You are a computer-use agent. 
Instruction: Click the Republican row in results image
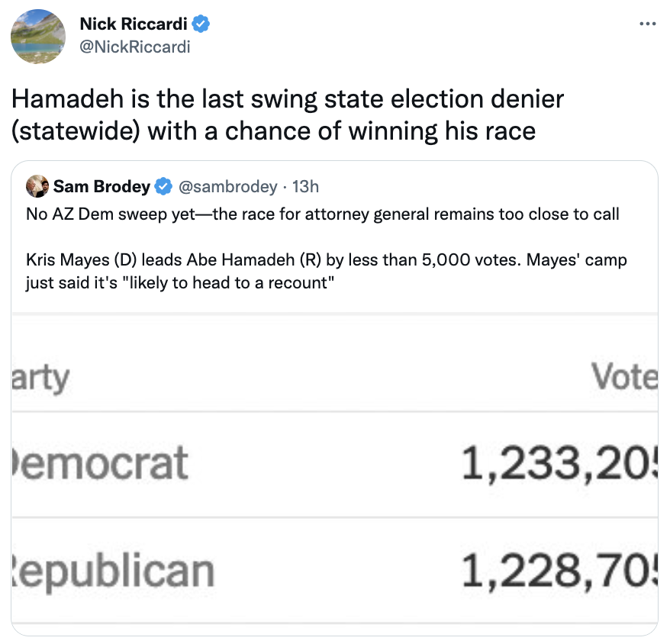tap(334, 571)
